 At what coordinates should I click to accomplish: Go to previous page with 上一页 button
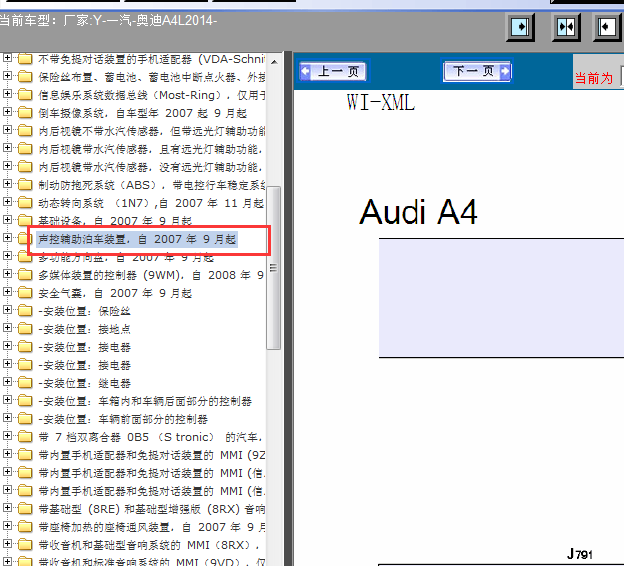point(333,71)
